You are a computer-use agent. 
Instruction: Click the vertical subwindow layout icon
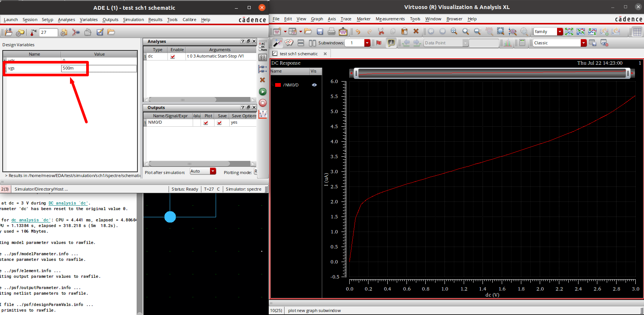coord(312,43)
